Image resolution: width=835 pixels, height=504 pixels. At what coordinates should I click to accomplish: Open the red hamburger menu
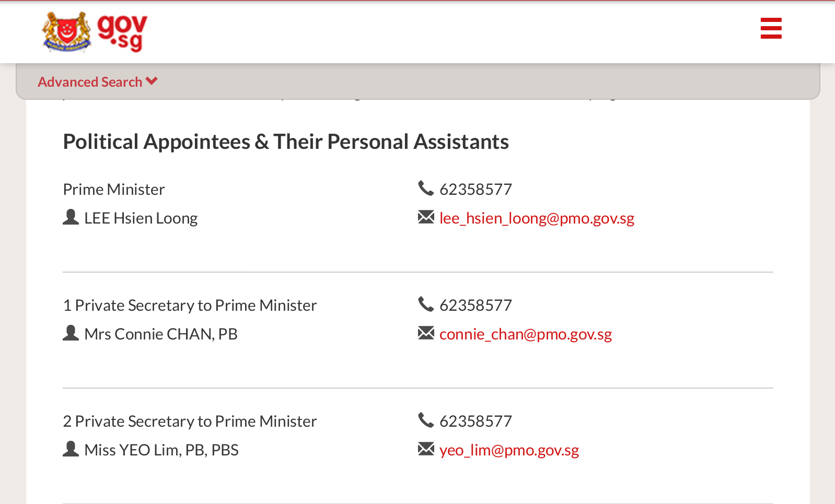click(771, 28)
